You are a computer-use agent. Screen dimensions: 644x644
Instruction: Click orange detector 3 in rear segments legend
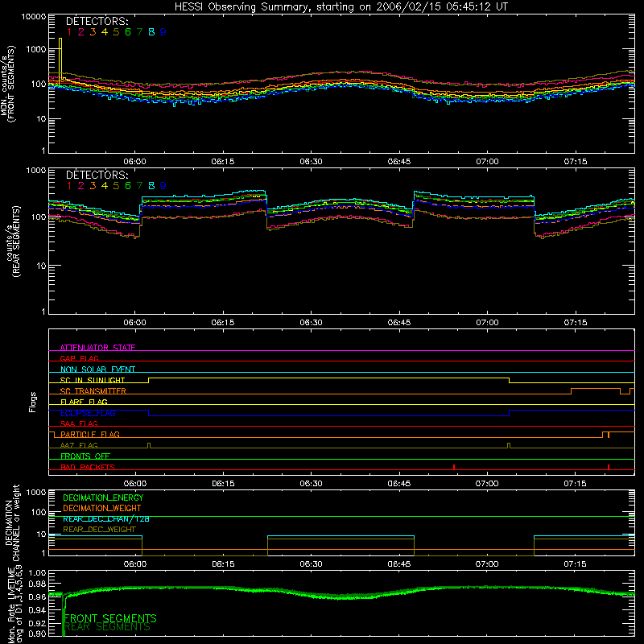click(93, 186)
